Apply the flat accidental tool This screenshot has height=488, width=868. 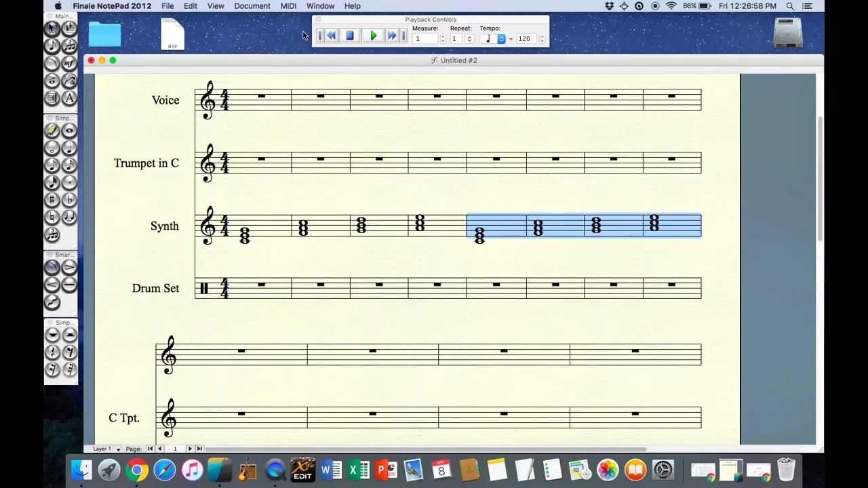[69, 200]
